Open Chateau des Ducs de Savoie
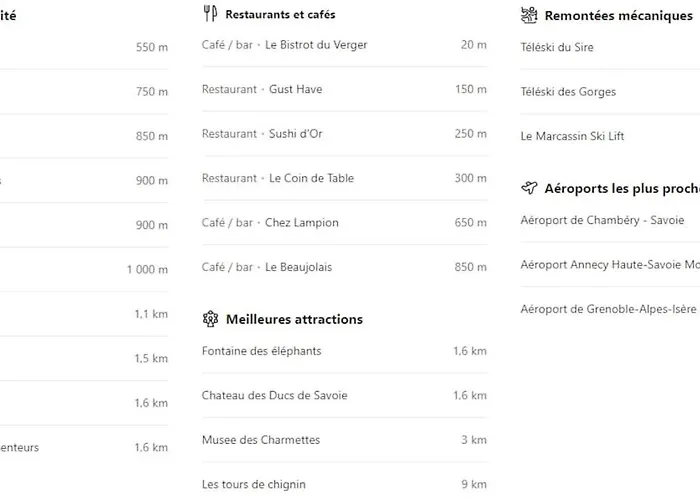 pyautogui.click(x=344, y=395)
